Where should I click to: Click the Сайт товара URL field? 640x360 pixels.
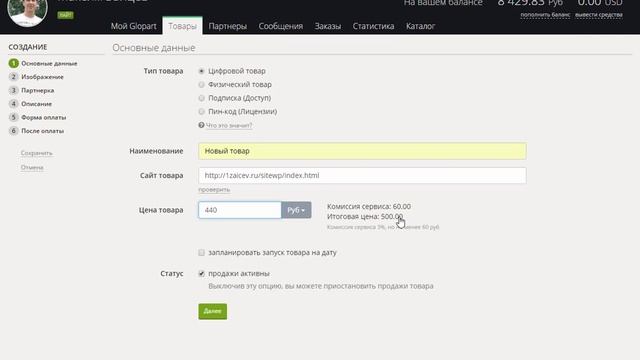tap(362, 176)
